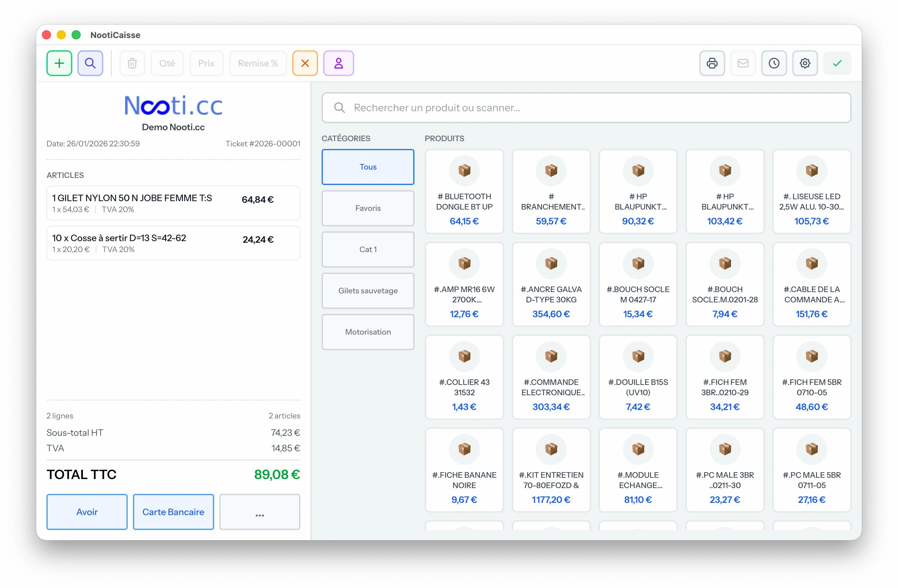This screenshot has height=588, width=898.
Task: Send ticket by email using envelope icon
Action: coord(743,63)
